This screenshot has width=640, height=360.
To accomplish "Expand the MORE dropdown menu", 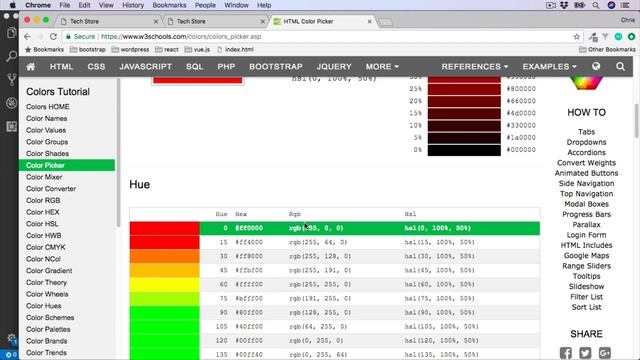I will click(x=382, y=67).
